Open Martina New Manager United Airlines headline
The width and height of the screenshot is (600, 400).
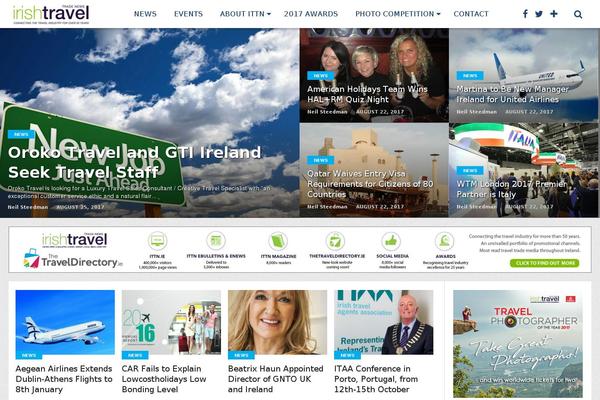click(512, 94)
